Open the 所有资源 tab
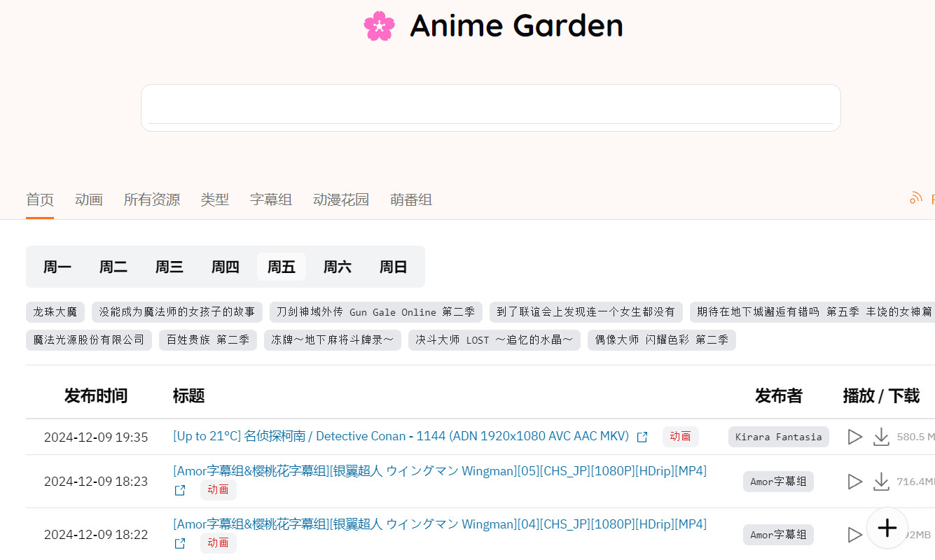Image resolution: width=935 pixels, height=560 pixels. click(152, 199)
